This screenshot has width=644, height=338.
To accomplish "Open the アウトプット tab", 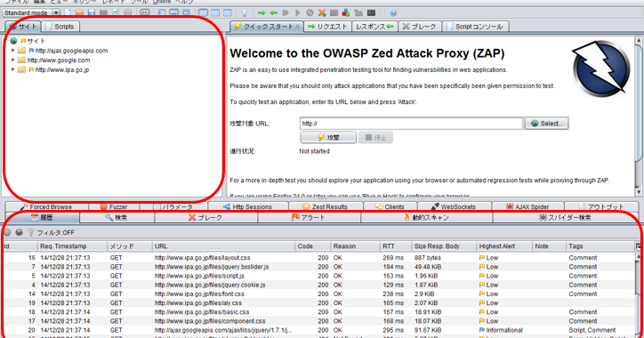I will 601,206.
